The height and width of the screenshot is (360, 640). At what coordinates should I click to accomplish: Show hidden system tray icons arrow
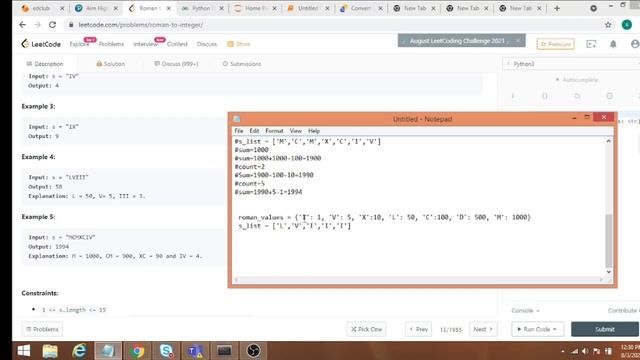563,351
